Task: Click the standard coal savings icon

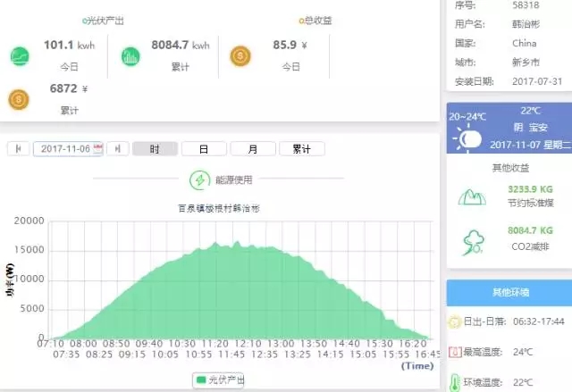Action: 469,196
